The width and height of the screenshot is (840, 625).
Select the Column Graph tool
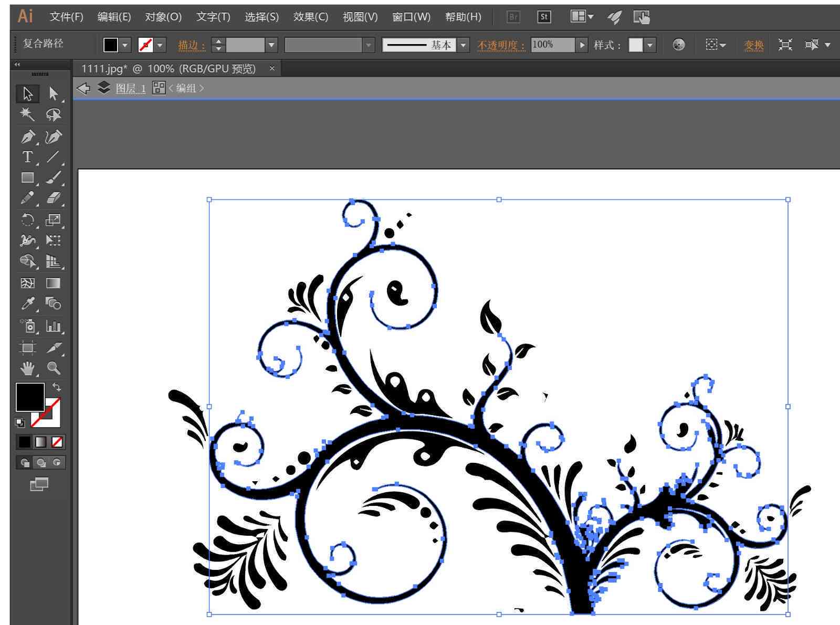click(x=53, y=326)
